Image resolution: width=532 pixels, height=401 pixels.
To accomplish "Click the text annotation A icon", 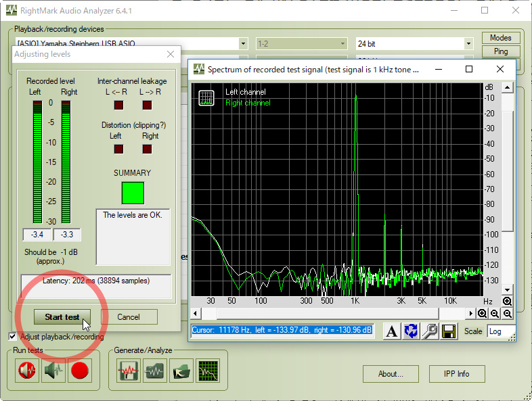I will (391, 331).
